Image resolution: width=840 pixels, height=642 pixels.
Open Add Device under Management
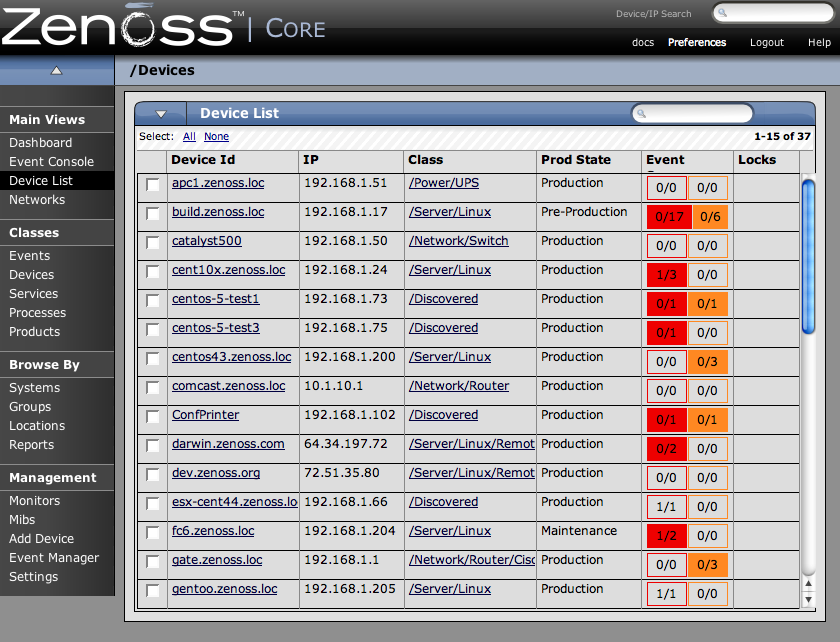(41, 539)
